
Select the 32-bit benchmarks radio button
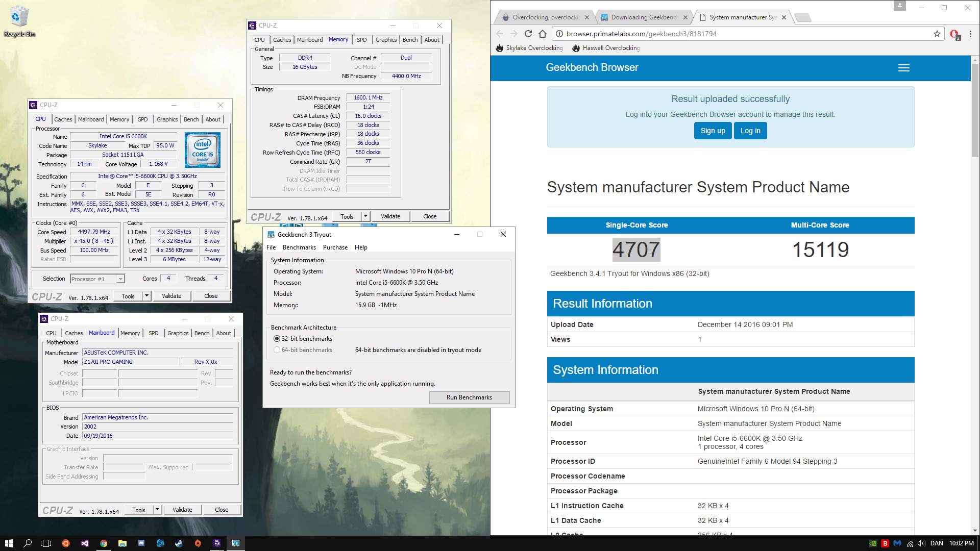[x=277, y=339]
